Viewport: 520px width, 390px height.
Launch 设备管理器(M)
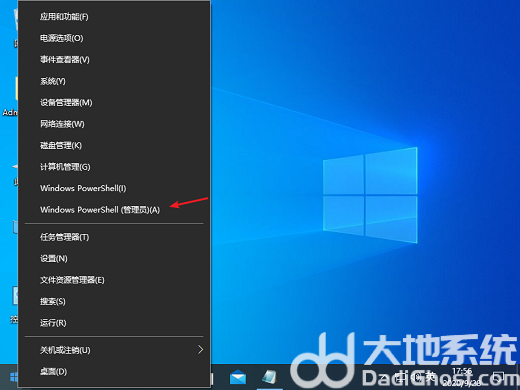[x=114, y=102]
